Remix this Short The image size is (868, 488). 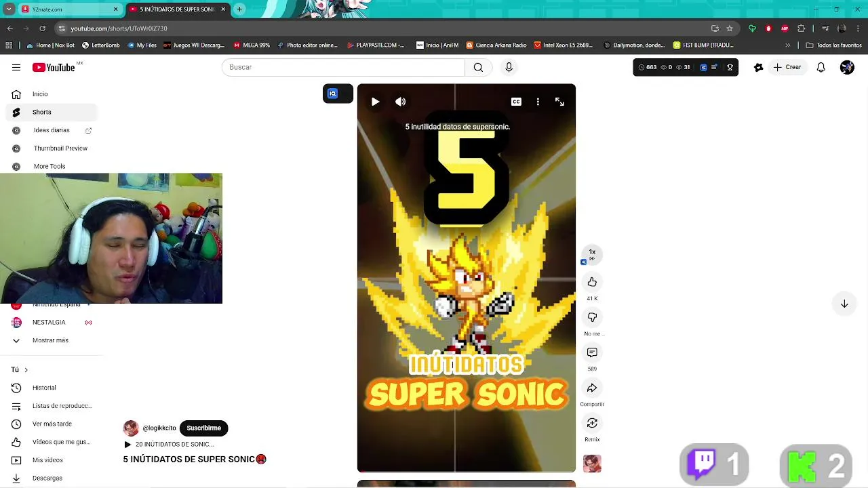click(592, 423)
